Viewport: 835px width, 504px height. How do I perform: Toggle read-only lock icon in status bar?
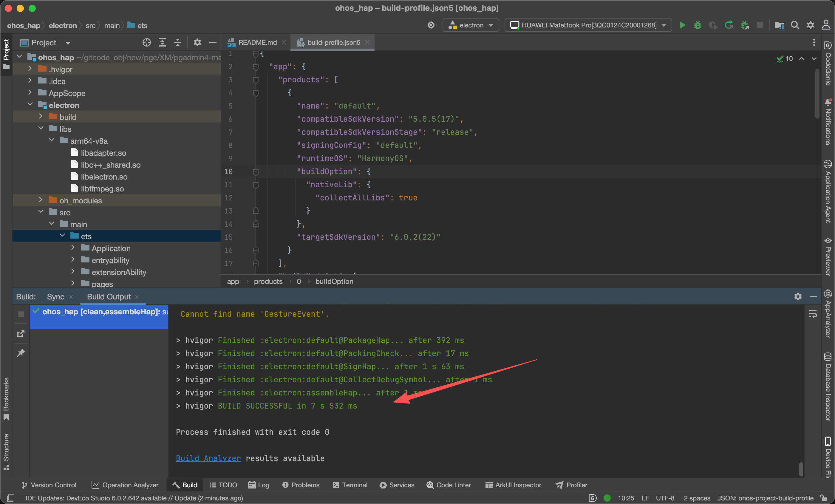tap(823, 498)
